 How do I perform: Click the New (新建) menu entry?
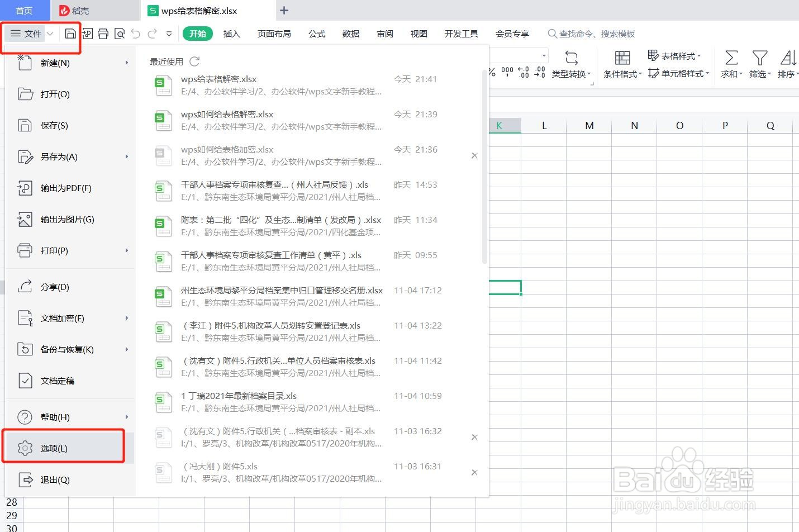click(x=70, y=63)
